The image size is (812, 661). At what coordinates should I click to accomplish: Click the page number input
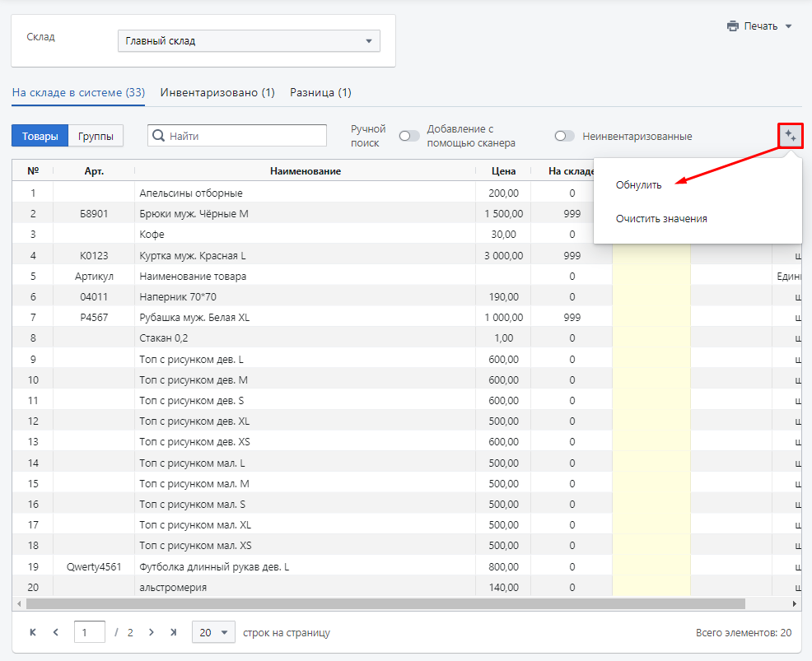click(90, 632)
